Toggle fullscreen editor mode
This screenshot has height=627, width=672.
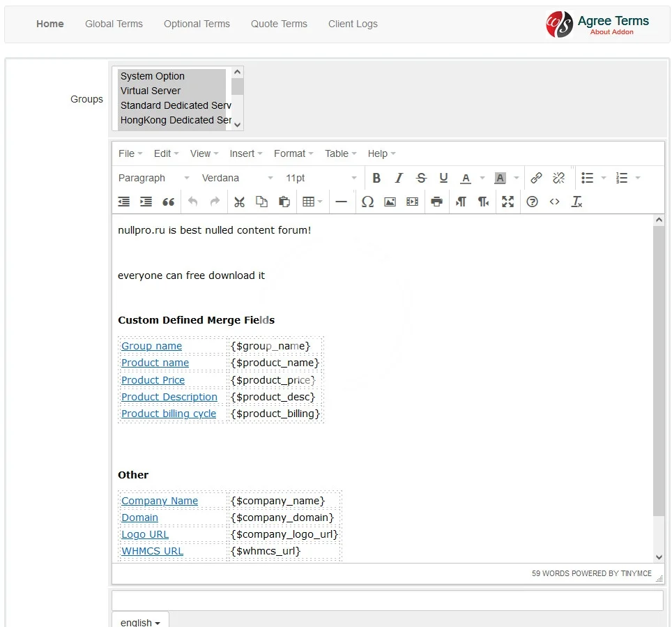507,202
